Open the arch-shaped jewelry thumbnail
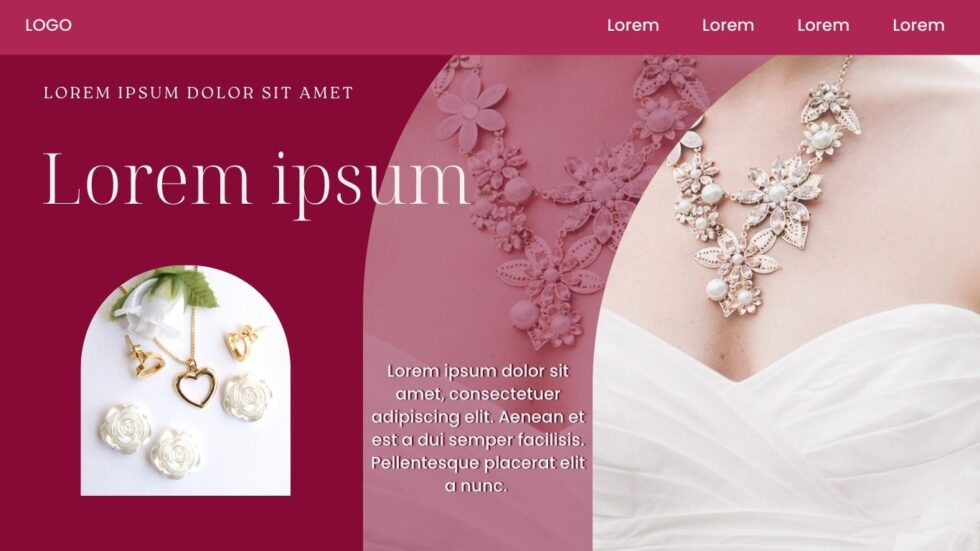Viewport: 980px width, 551px height. [x=186, y=380]
